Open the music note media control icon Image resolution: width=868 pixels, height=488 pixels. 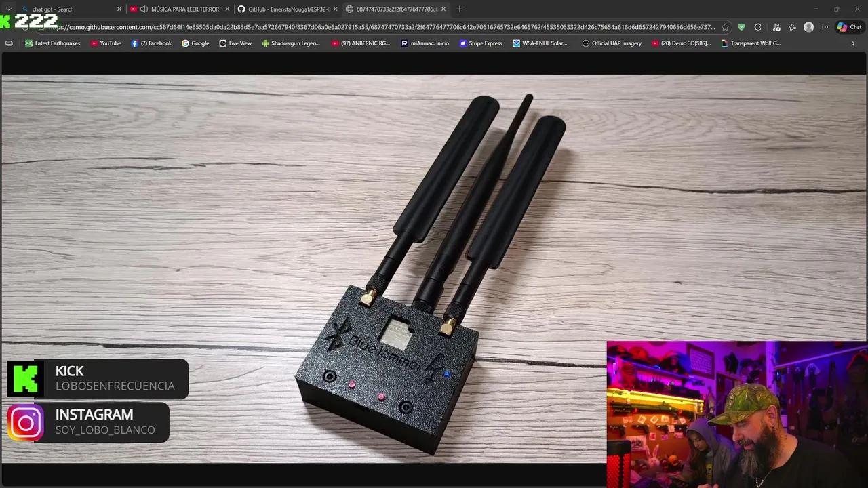776,27
